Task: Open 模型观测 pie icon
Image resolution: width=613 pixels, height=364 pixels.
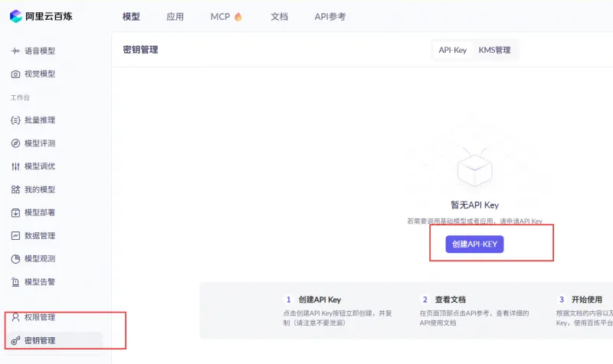Action: (x=16, y=259)
